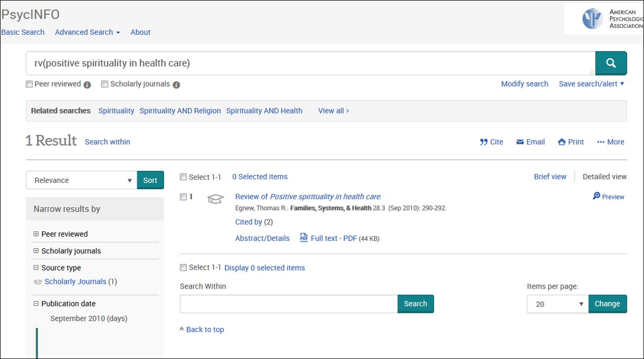
Task: Open the Abstract/Details link
Action: click(x=263, y=238)
